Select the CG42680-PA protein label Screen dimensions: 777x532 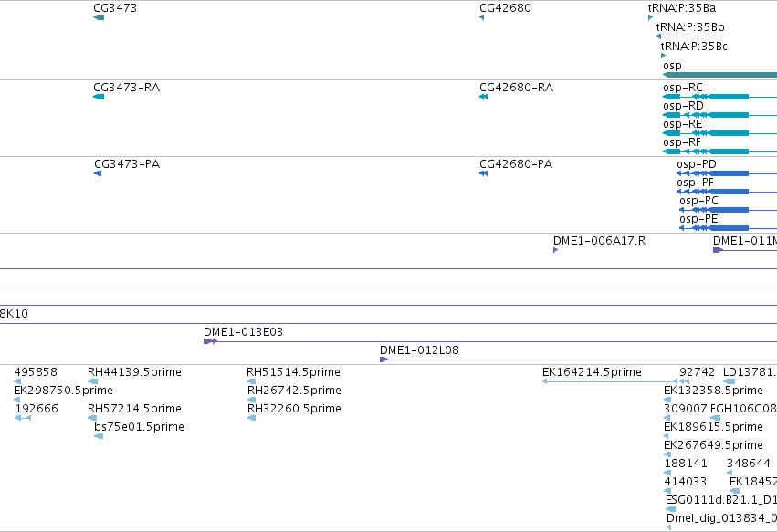click(x=516, y=164)
